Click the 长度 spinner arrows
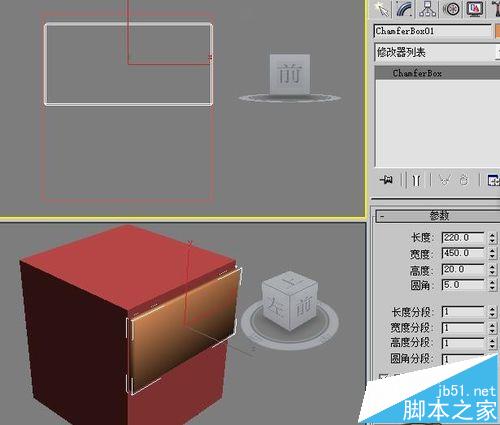 pos(492,238)
